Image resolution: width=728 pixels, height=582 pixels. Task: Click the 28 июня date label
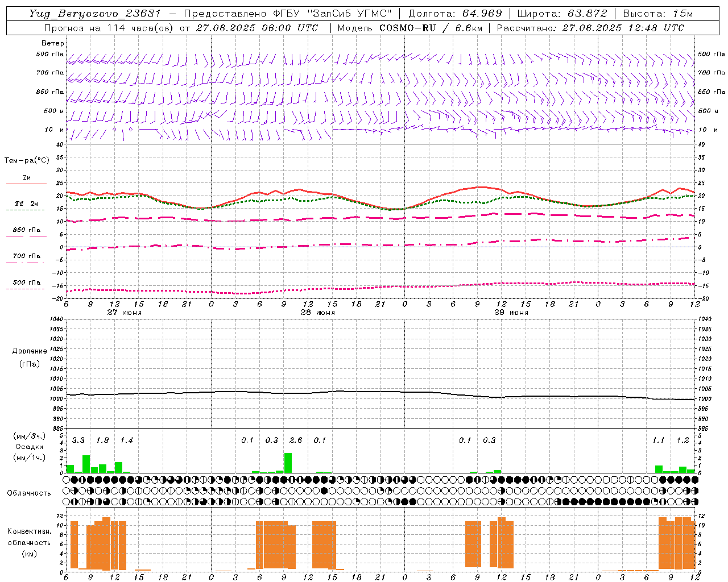point(318,313)
